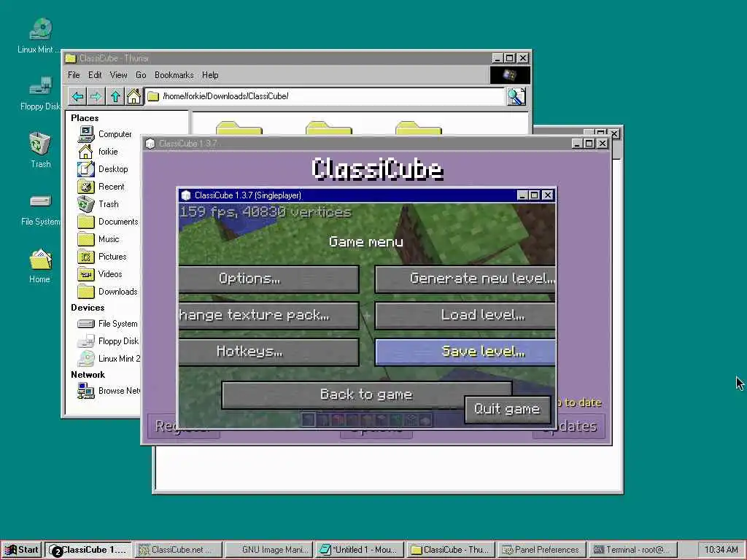Open the Edit menu in Thunar
The image size is (747, 560).
click(95, 75)
